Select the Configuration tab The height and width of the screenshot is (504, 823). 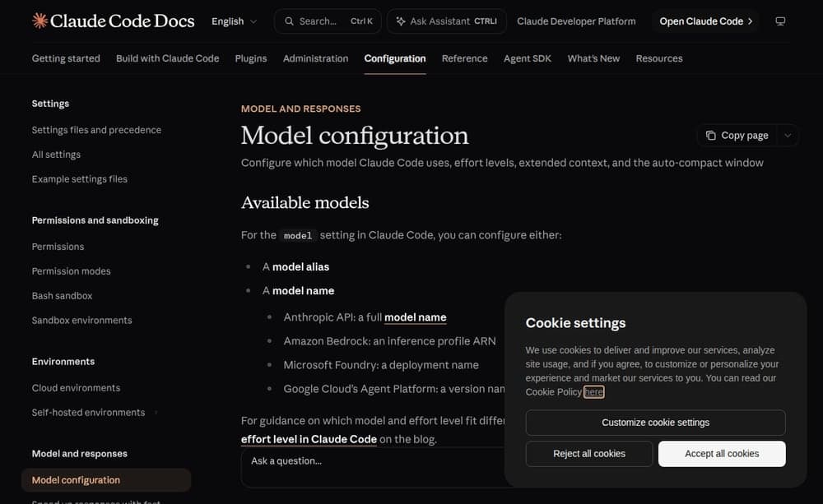[x=395, y=58]
